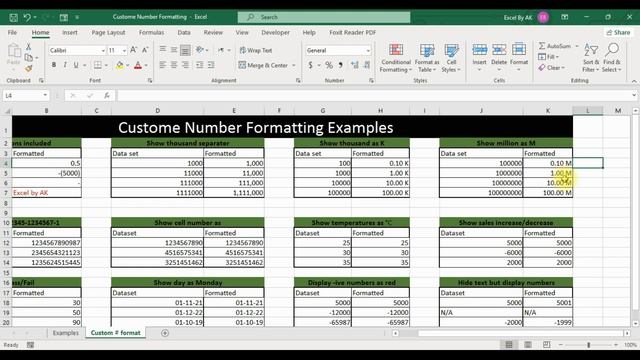Open the Conditional Formatting dropdown
Viewport: 640px width, 360px height.
tap(395, 58)
